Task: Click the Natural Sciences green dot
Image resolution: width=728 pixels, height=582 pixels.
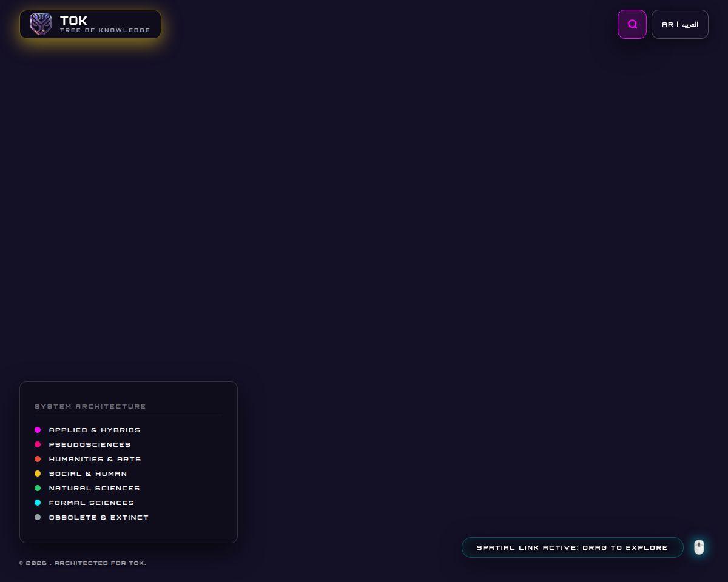Action: click(x=38, y=488)
